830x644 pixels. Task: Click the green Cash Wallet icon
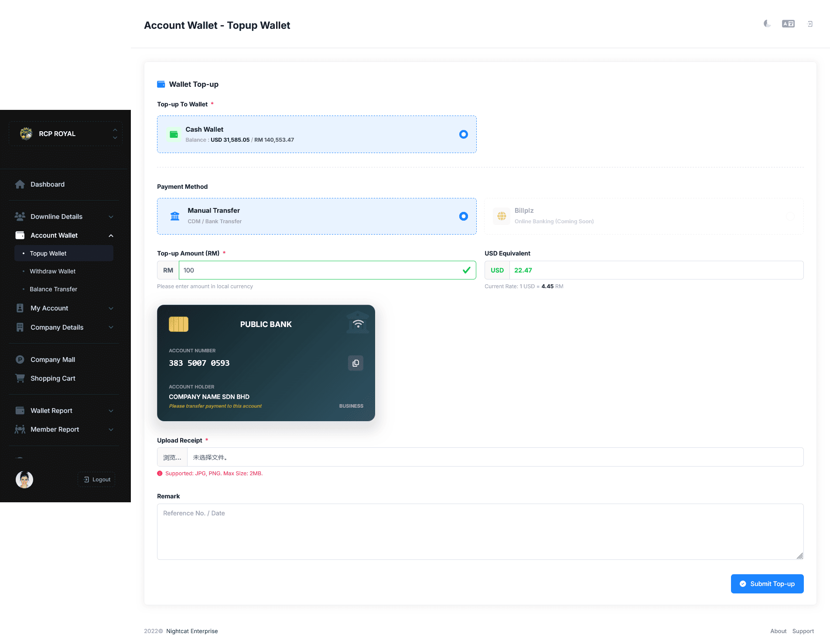[x=174, y=134]
